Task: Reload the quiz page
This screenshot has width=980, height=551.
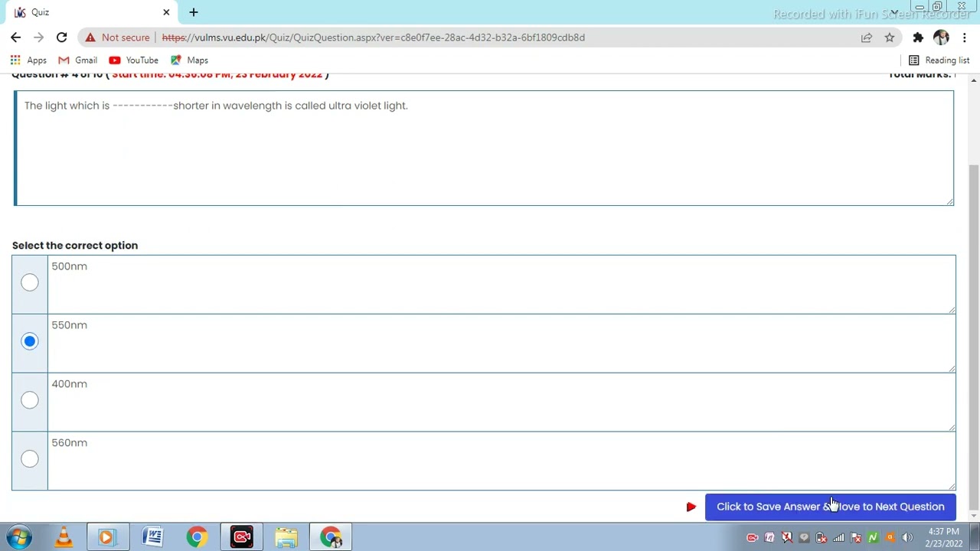Action: pyautogui.click(x=61, y=37)
